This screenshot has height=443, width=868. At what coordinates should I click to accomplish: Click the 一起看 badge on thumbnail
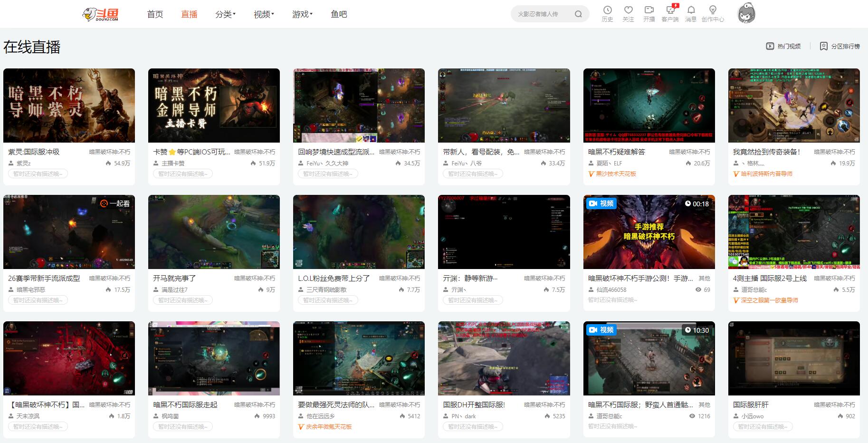115,203
